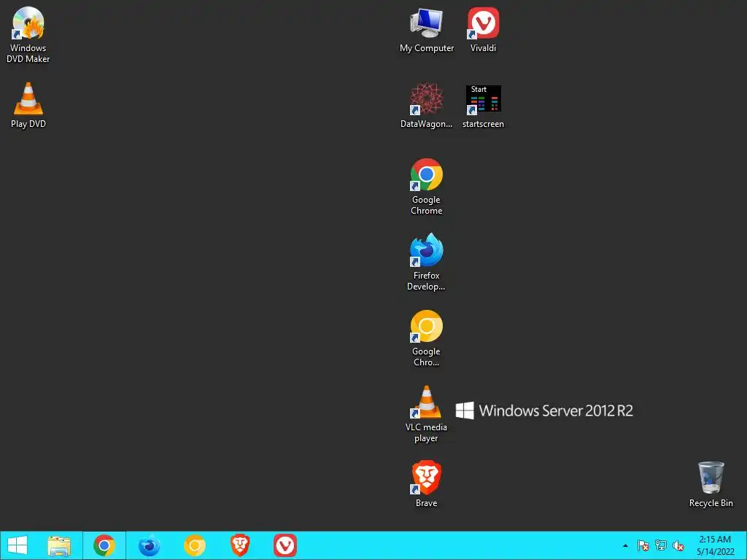
Task: Show hidden system tray icons
Action: pyautogui.click(x=625, y=545)
